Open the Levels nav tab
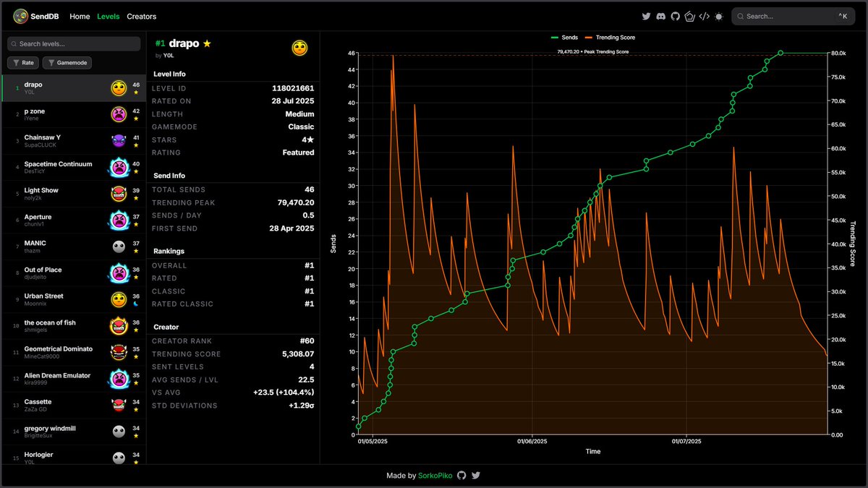 (109, 16)
